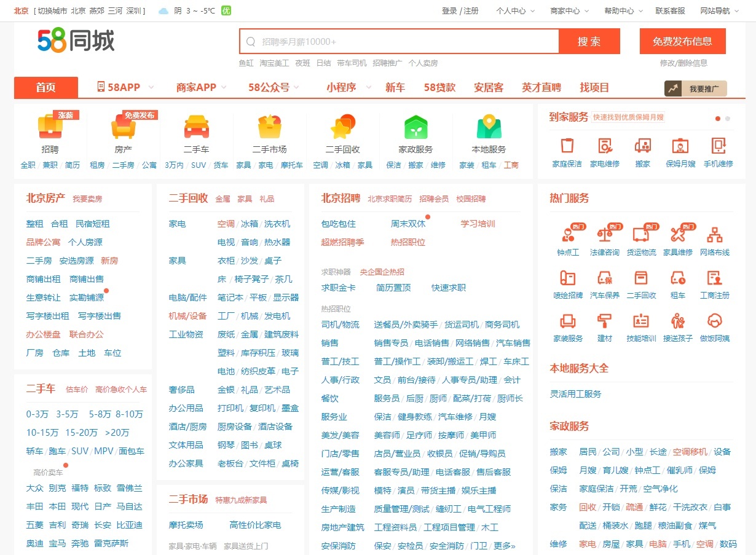Open 北京招聘 section heading
This screenshot has height=555, width=756.
(341, 198)
